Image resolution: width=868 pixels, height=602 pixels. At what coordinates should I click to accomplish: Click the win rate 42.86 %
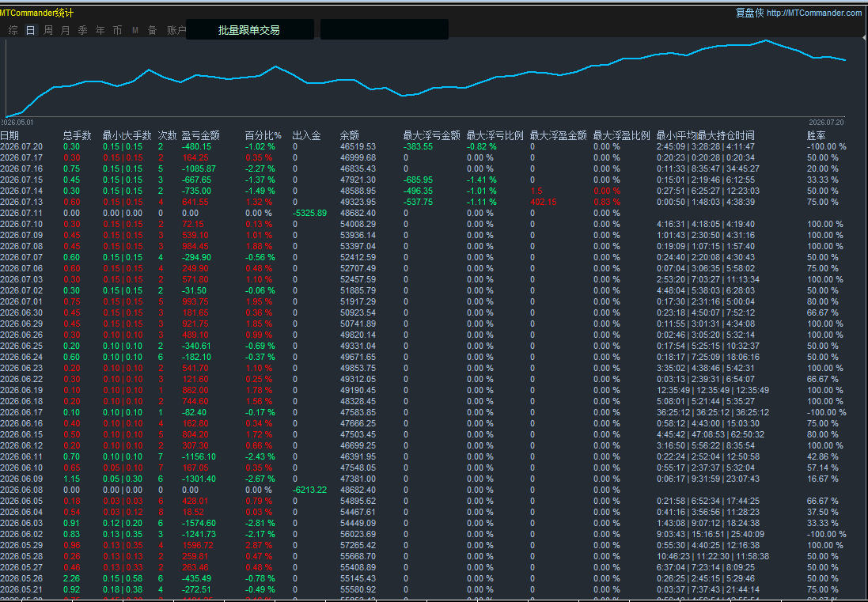[823, 456]
